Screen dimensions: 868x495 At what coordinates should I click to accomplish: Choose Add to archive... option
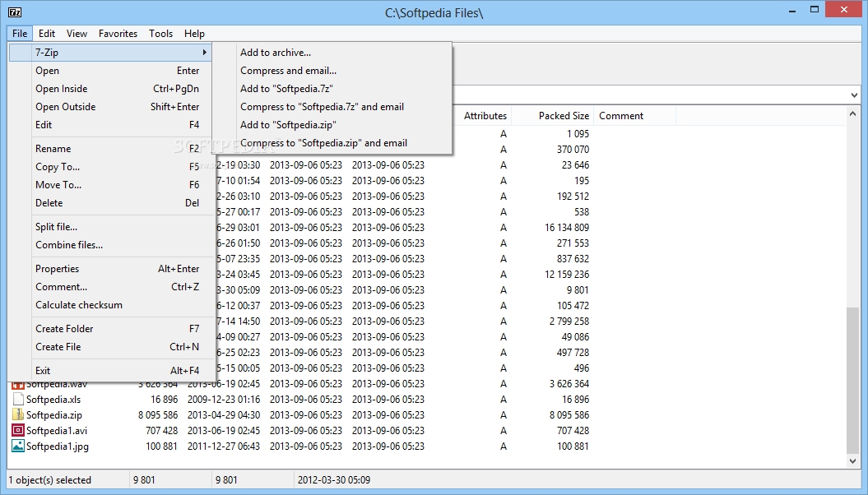point(276,53)
